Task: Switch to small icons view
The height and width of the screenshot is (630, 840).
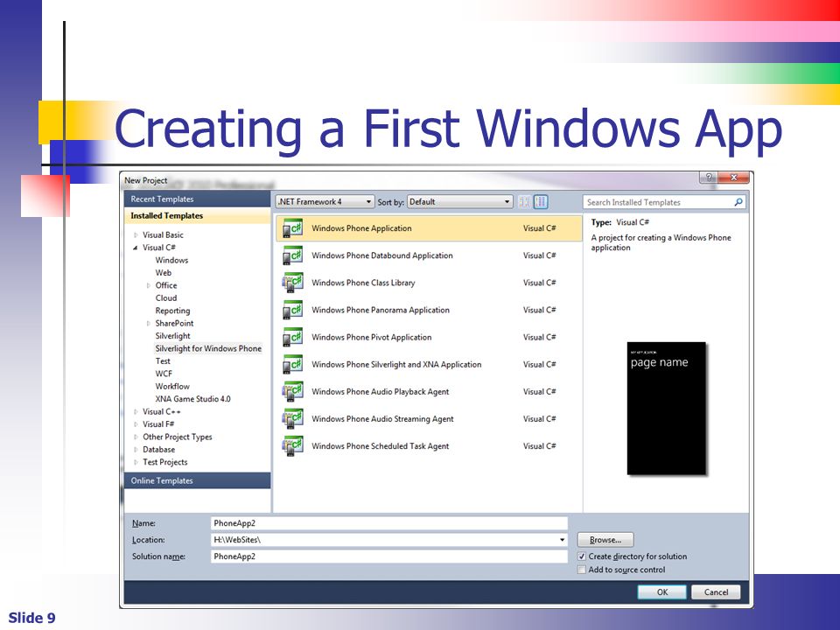Action: coord(524,202)
